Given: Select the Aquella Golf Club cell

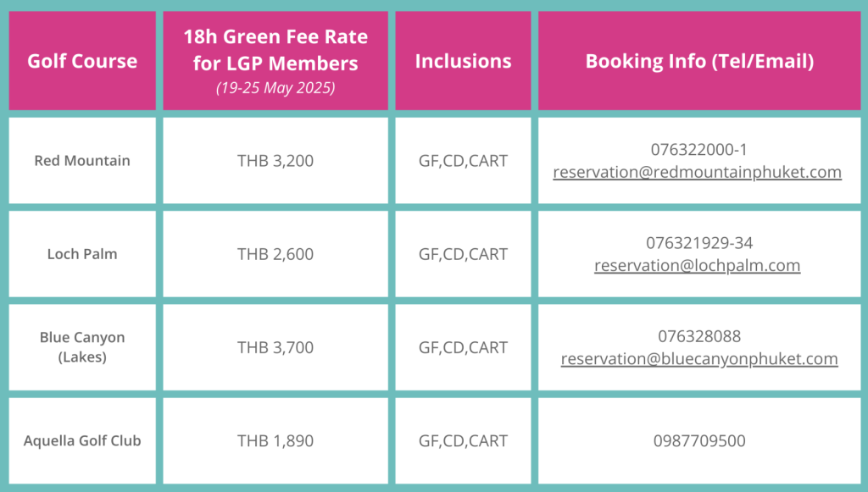Looking at the screenshot, I should pos(82,441).
